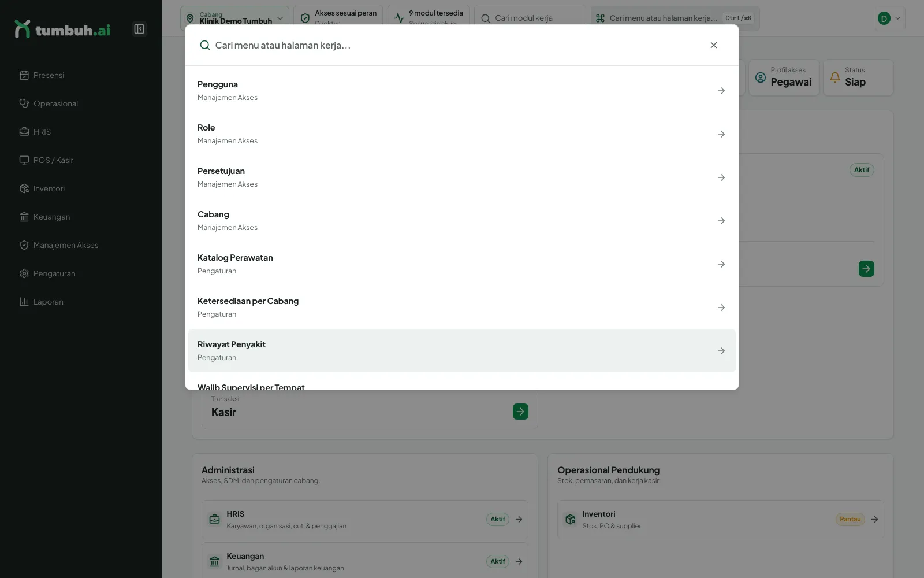Click the Aktif badge on the HRIS card
Screen dimensions: 924x578
tap(498, 519)
